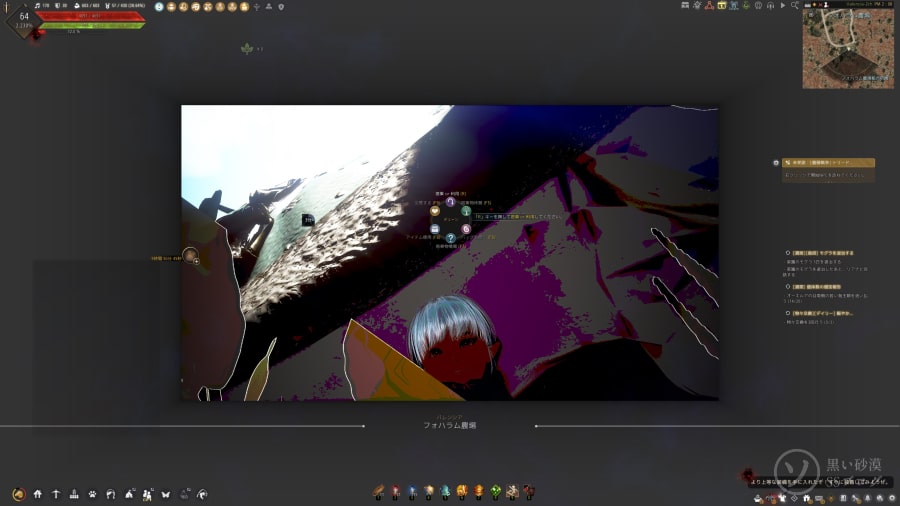Click the house icon in bottom-left bar

click(x=37, y=494)
